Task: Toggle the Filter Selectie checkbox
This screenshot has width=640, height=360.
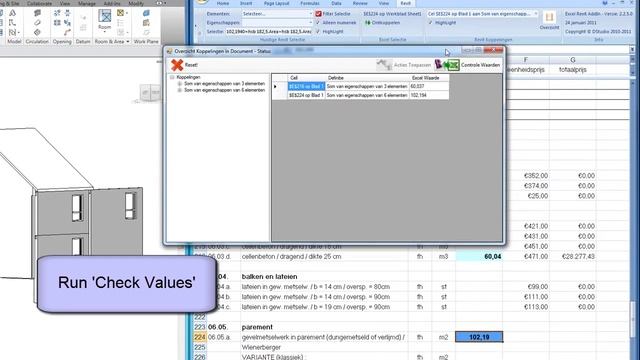Action: click(x=318, y=13)
